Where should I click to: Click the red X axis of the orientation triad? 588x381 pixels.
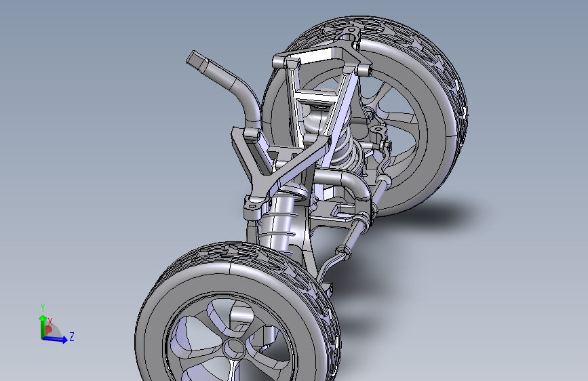(x=47, y=329)
